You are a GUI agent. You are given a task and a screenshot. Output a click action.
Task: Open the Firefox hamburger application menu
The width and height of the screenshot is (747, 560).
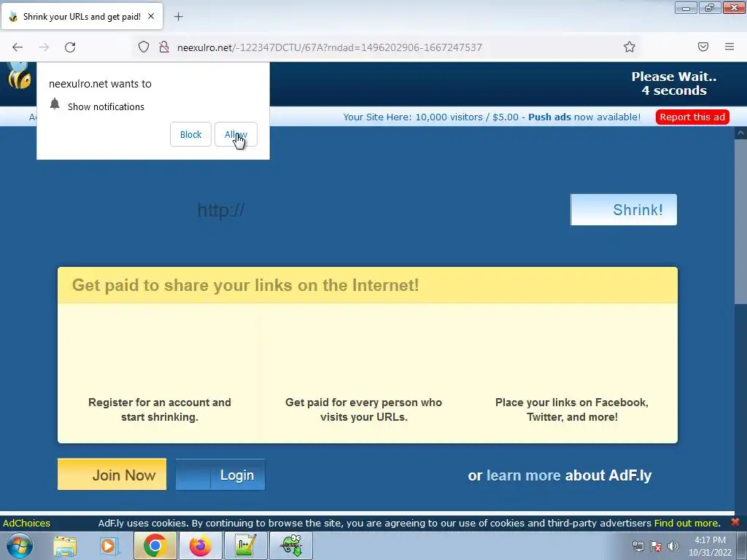[729, 47]
